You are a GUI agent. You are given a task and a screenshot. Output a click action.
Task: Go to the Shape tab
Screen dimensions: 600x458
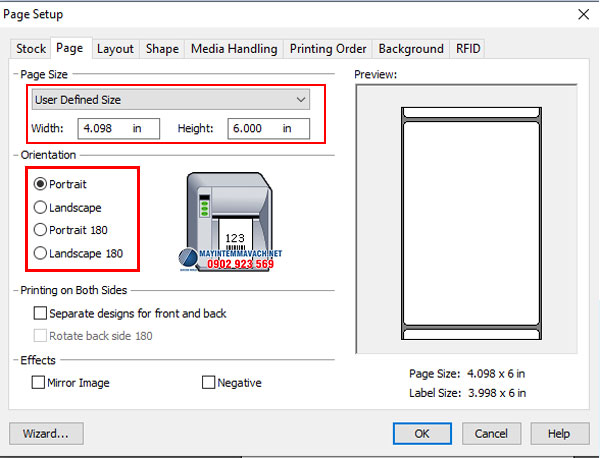pyautogui.click(x=162, y=48)
